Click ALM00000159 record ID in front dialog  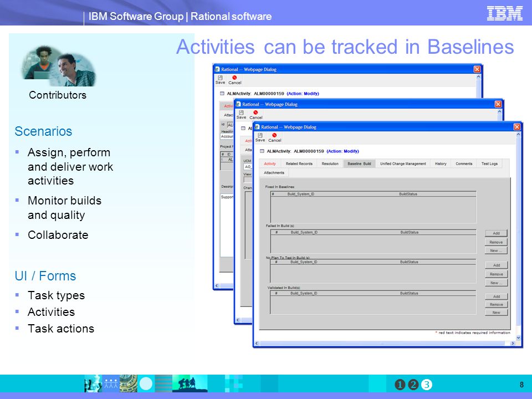point(309,151)
